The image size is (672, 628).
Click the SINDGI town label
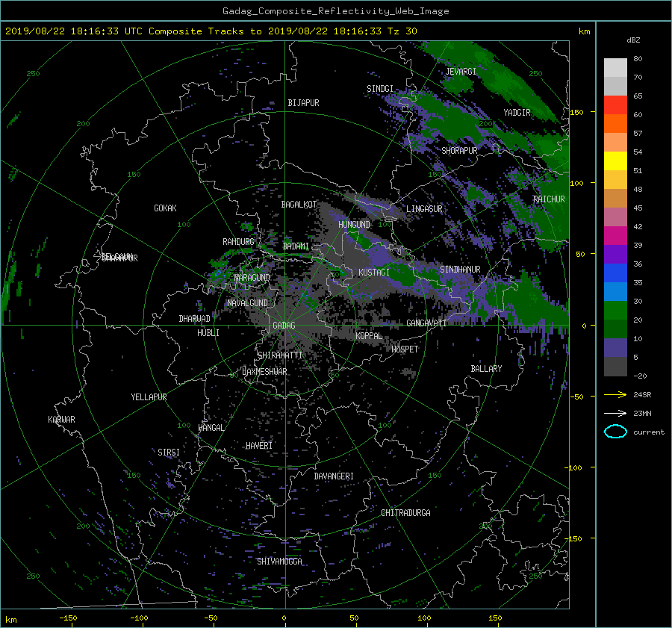point(380,89)
